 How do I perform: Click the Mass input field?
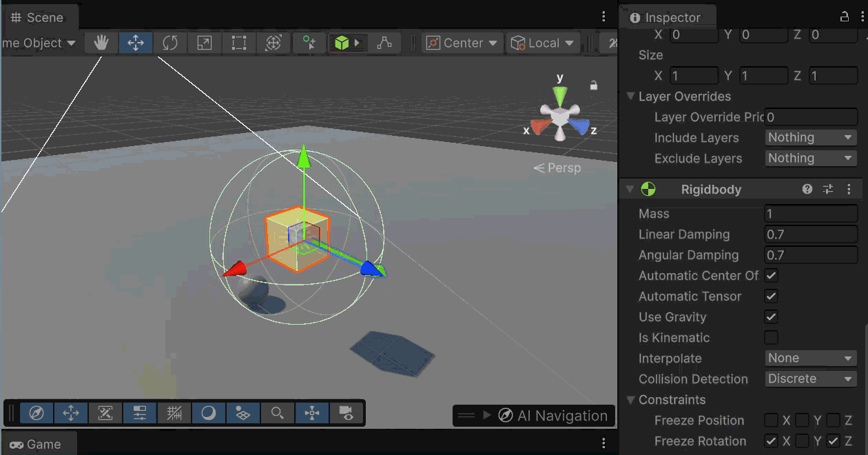pyautogui.click(x=811, y=214)
